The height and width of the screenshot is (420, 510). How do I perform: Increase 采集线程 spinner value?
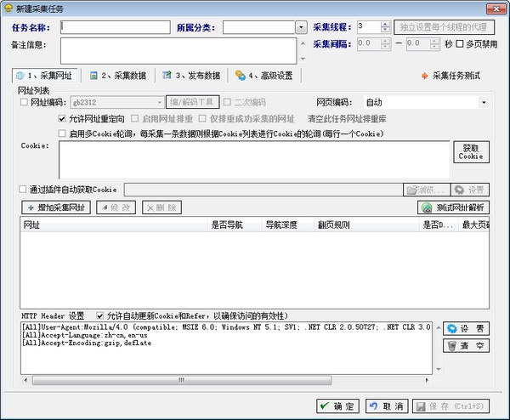click(386, 24)
